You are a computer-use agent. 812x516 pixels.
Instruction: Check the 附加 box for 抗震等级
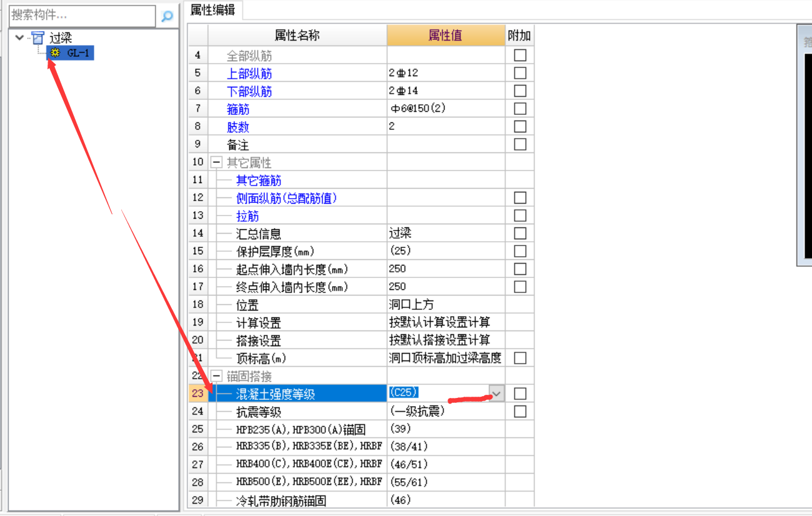point(520,412)
